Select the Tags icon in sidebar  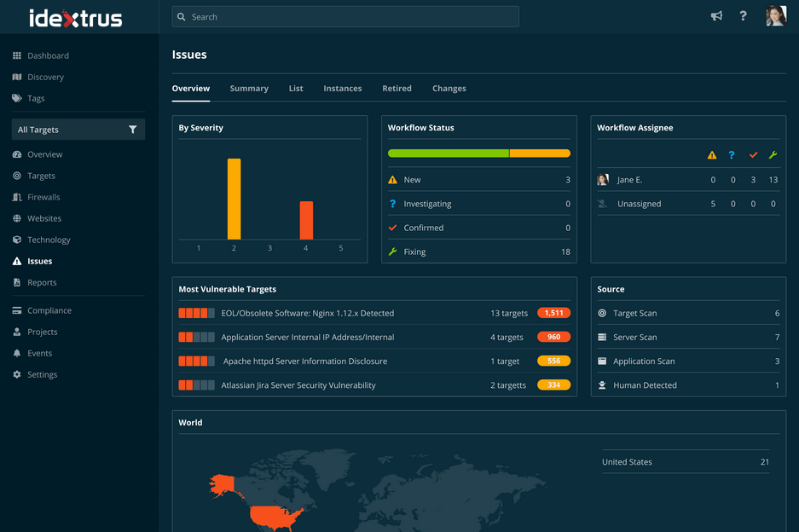pos(17,98)
